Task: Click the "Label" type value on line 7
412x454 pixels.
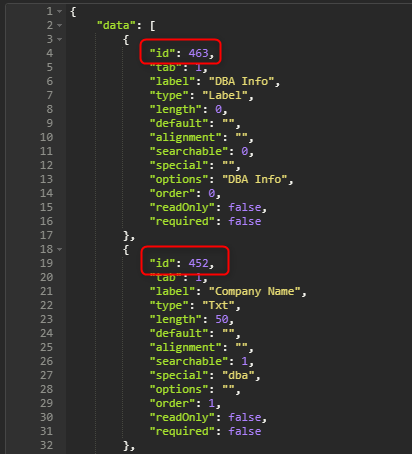Action: point(225,95)
